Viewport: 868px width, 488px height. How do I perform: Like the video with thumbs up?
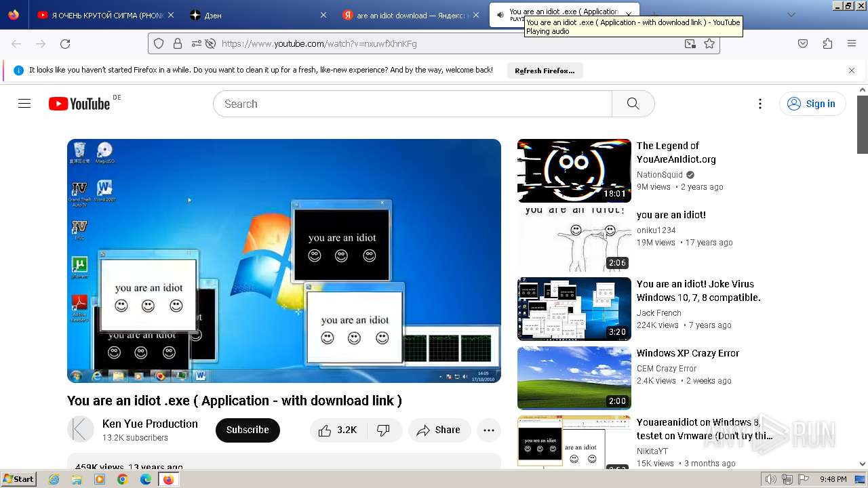[x=337, y=430]
